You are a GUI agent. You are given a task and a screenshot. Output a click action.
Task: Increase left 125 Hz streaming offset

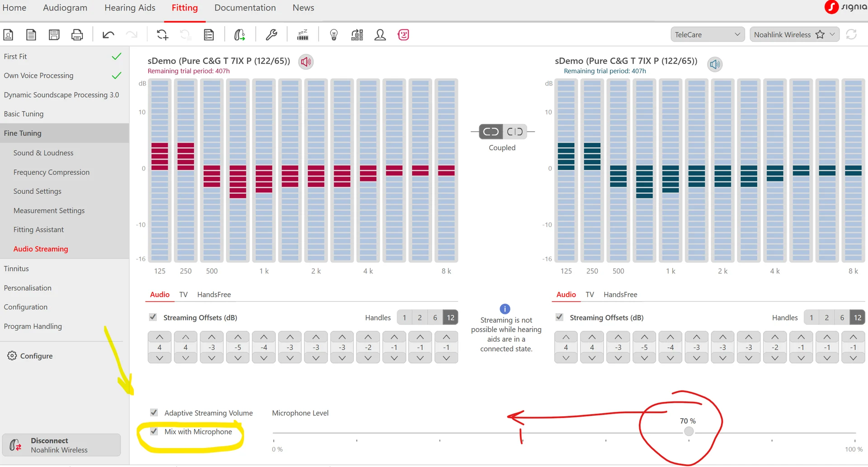160,337
